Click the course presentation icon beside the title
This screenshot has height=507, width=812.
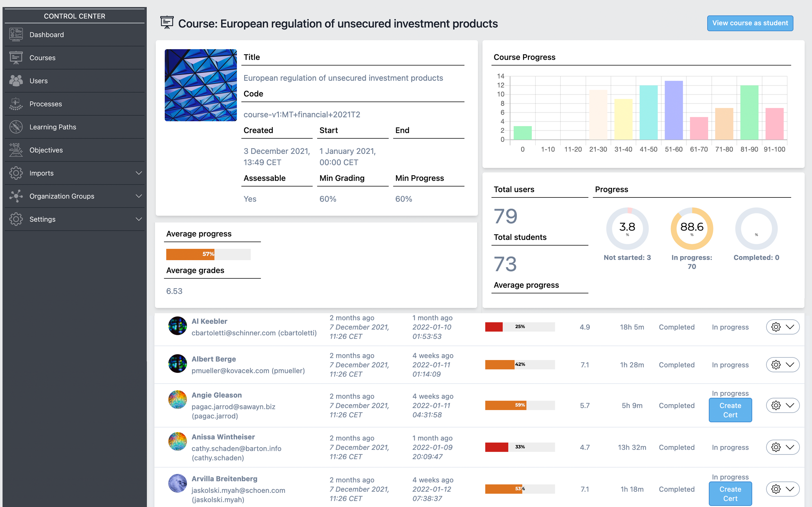click(167, 22)
